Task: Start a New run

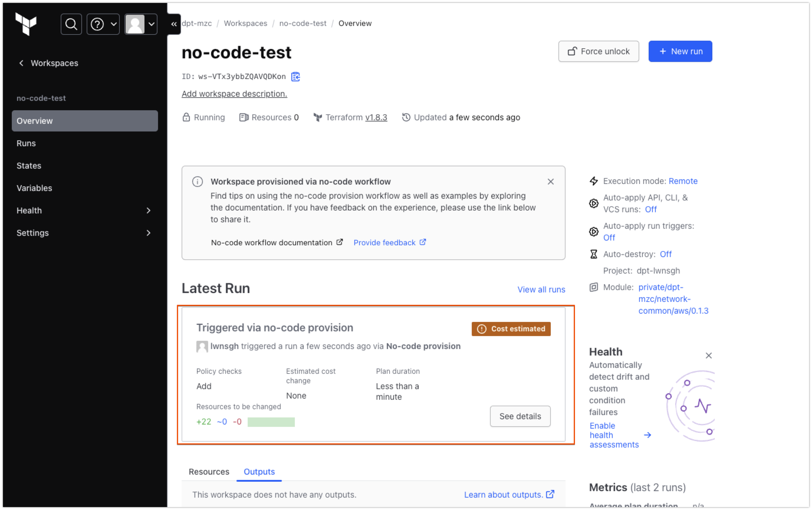Action: click(x=680, y=51)
